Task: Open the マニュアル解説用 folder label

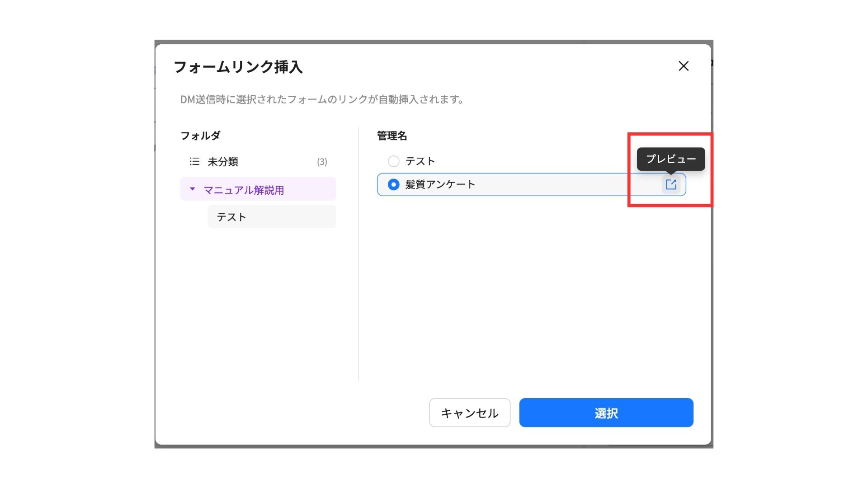Action: [x=244, y=190]
